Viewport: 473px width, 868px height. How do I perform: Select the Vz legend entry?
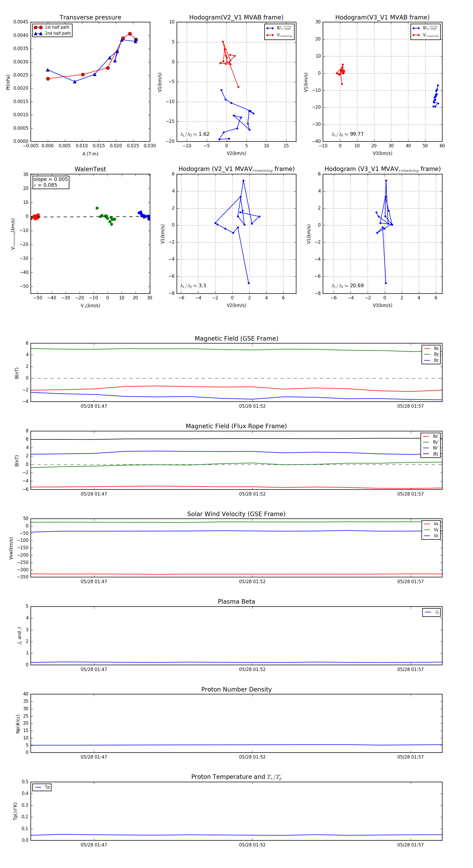pos(431,536)
